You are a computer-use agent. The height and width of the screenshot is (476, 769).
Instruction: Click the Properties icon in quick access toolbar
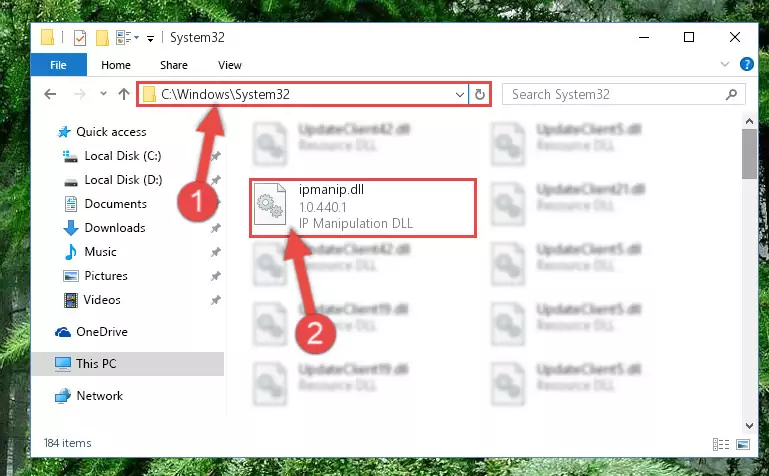79,38
